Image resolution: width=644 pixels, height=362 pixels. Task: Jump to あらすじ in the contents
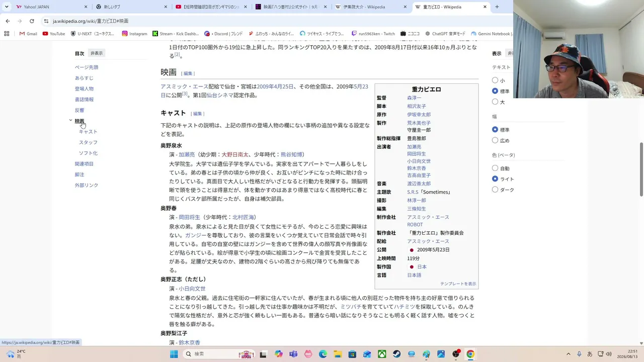(84, 78)
